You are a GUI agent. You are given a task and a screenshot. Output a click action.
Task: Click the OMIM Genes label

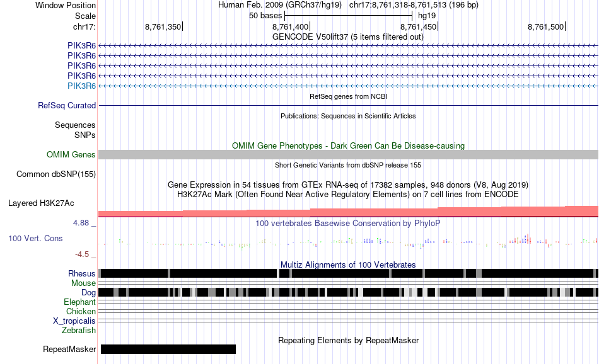[x=71, y=154]
